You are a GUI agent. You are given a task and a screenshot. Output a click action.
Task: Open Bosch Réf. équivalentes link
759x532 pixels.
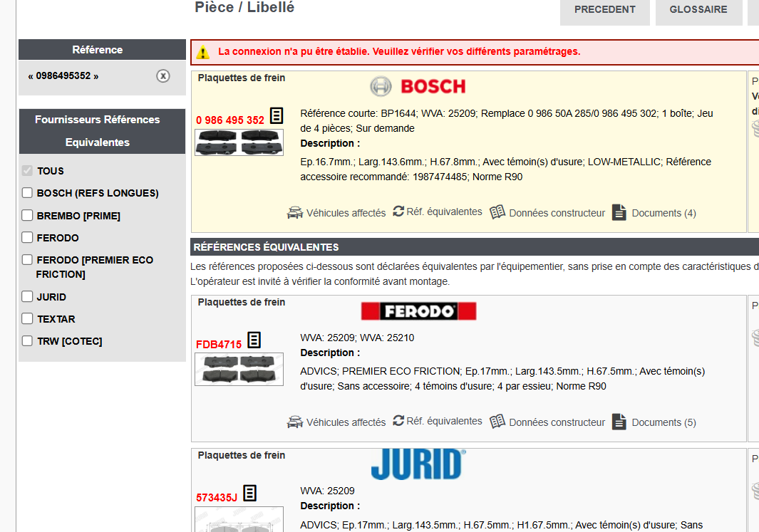[445, 212]
